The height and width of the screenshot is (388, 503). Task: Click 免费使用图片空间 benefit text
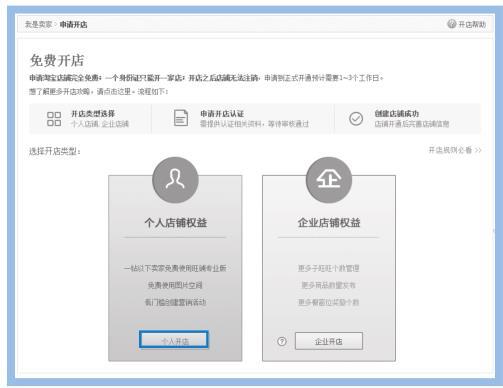click(175, 285)
